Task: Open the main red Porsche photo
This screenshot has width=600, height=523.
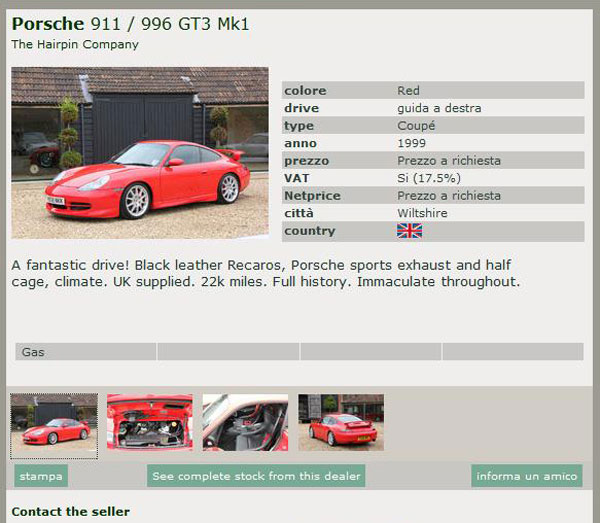Action: point(140,153)
